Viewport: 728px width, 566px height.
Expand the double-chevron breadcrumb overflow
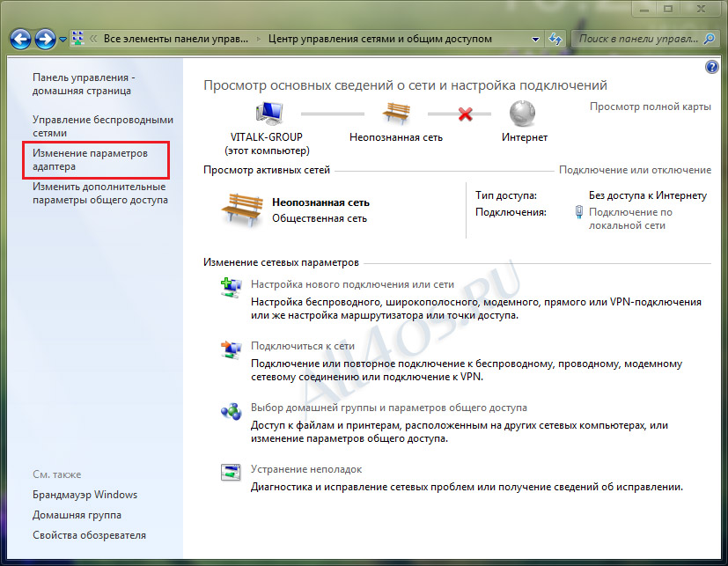[93, 39]
